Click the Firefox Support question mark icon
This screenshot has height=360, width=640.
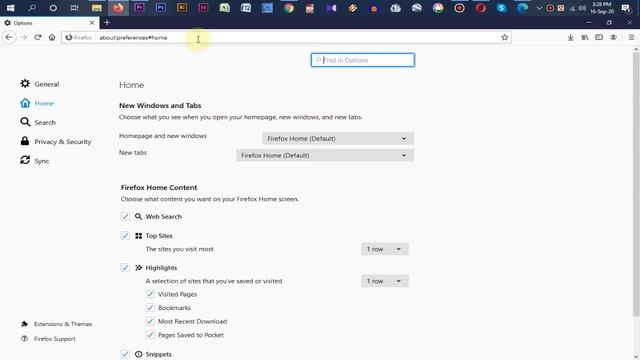(x=24, y=338)
